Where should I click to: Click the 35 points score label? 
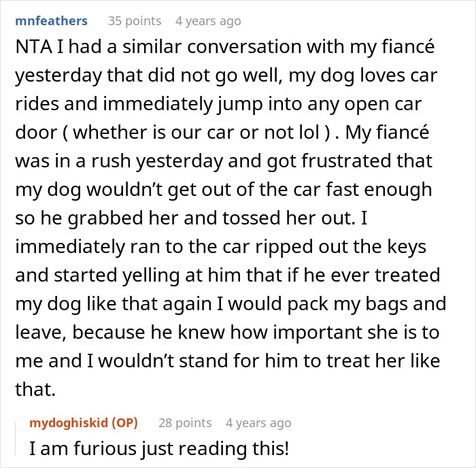point(135,21)
